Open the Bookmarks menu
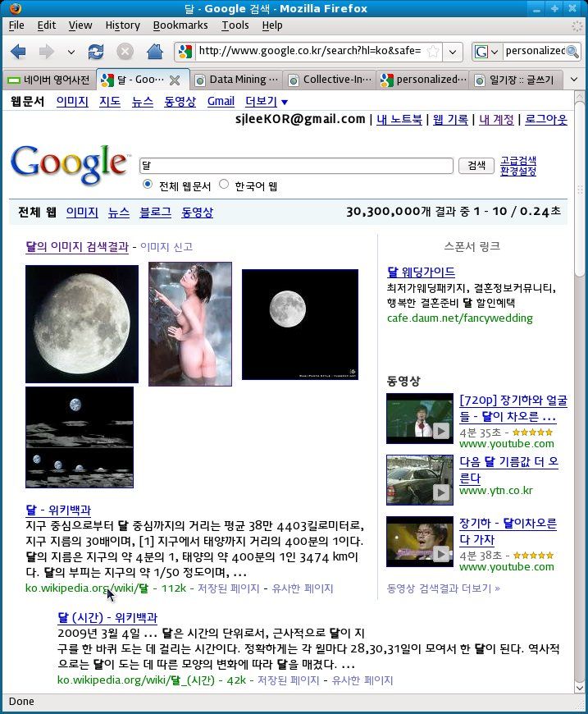The height and width of the screenshot is (714, 588). (180, 25)
